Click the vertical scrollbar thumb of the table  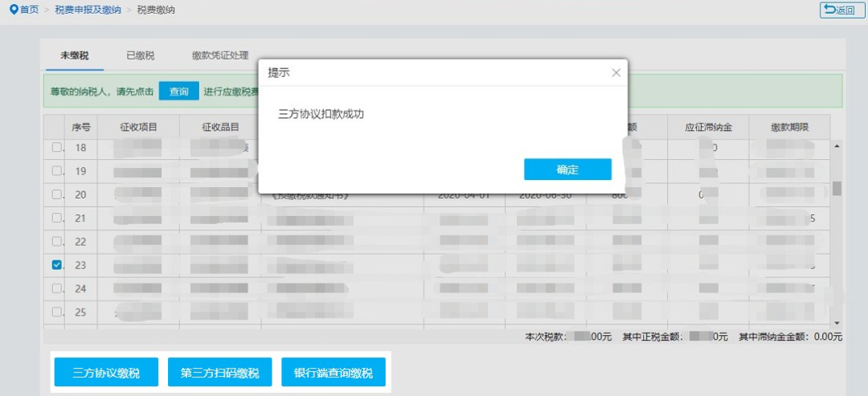tap(837, 188)
